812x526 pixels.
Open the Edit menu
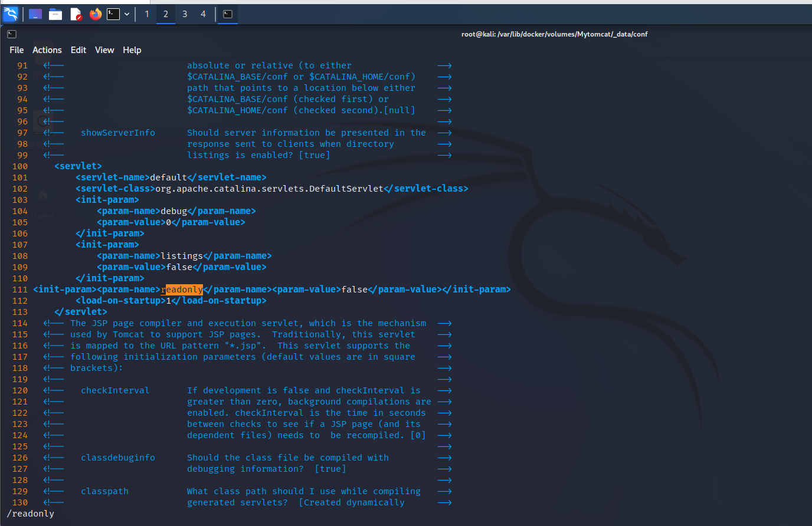click(78, 50)
